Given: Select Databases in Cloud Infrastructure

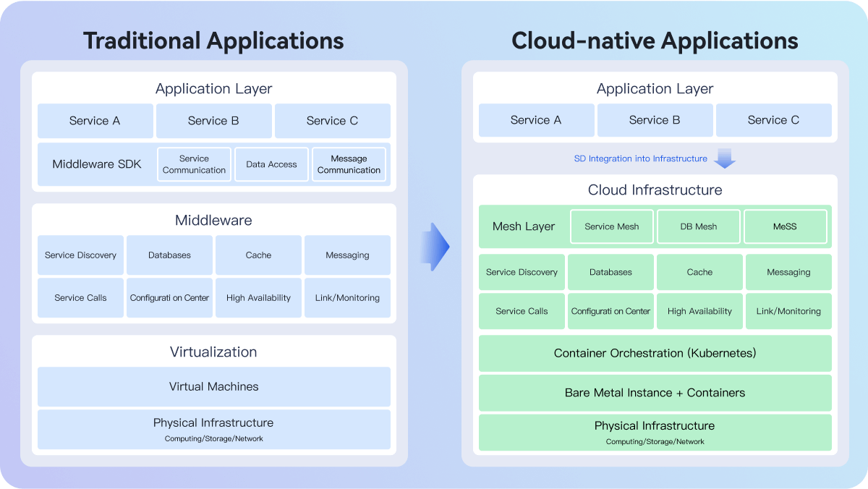Looking at the screenshot, I should click(610, 273).
